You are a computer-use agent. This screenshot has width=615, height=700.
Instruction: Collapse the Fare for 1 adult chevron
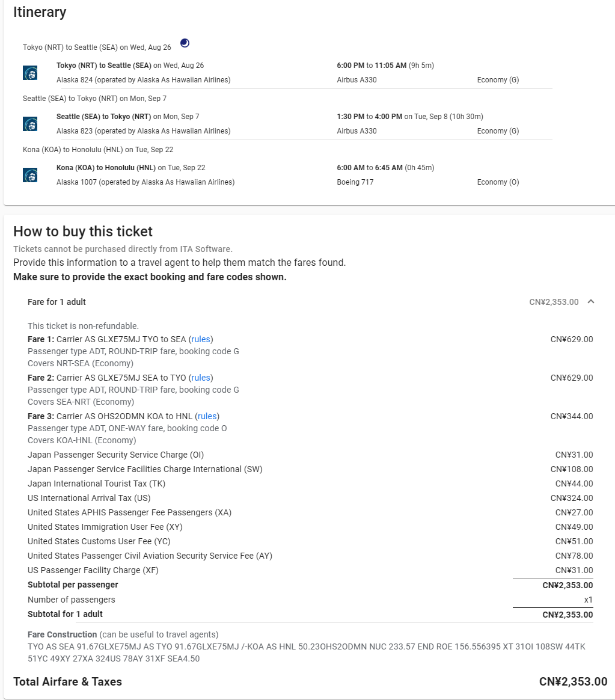(x=590, y=302)
